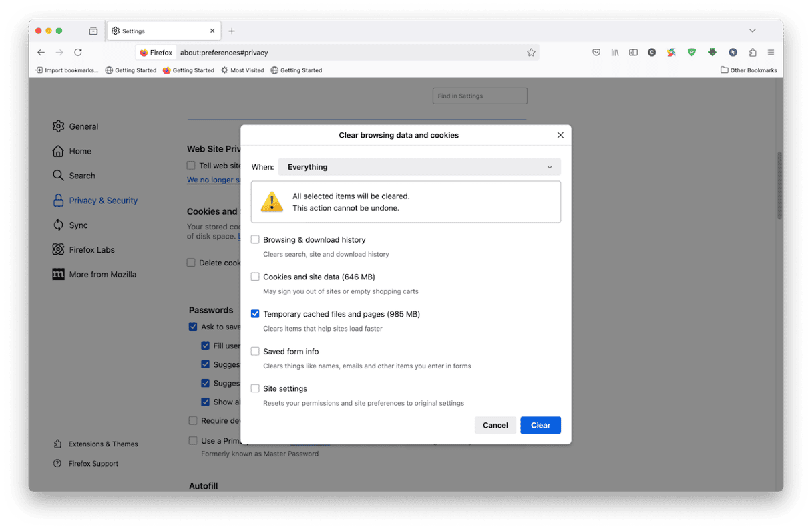
Task: Open the green download arrow extension
Action: (x=713, y=52)
